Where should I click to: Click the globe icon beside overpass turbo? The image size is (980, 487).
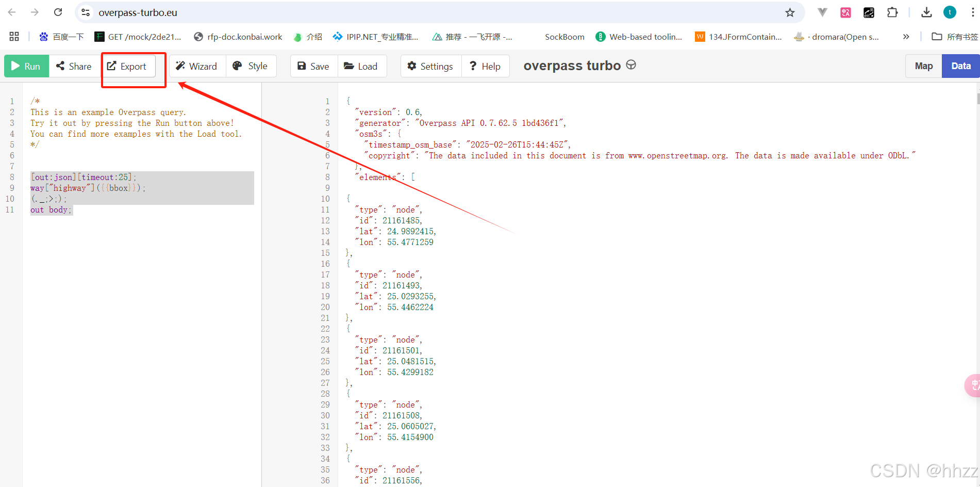[631, 65]
